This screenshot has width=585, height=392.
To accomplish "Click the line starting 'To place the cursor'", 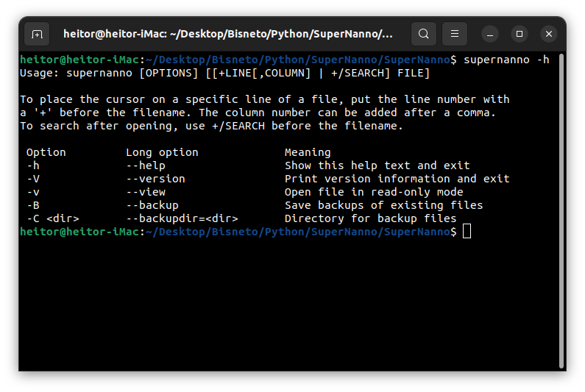I will click(x=264, y=99).
